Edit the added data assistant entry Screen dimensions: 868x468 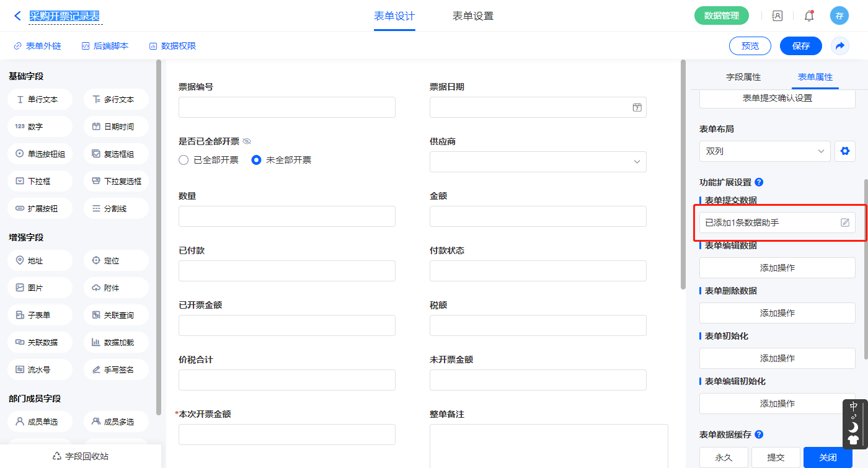click(844, 223)
